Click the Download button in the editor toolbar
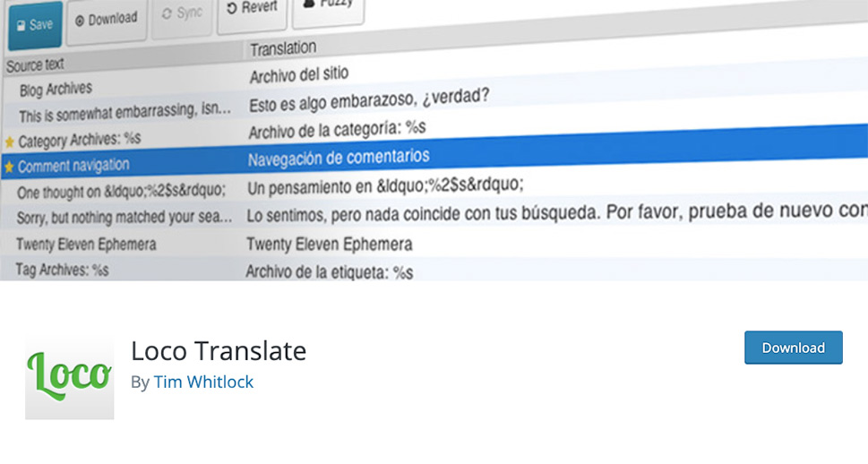Screen dimensions: 868x464 [107, 21]
